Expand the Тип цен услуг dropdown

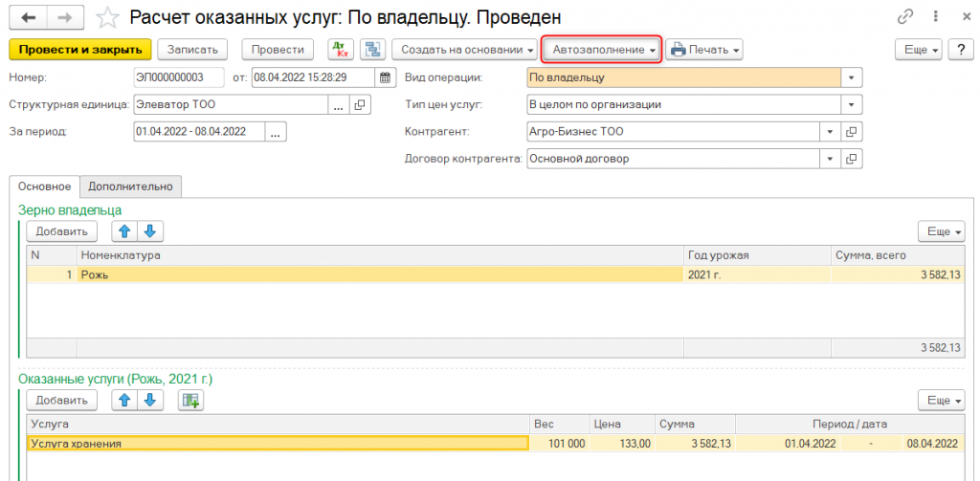851,104
